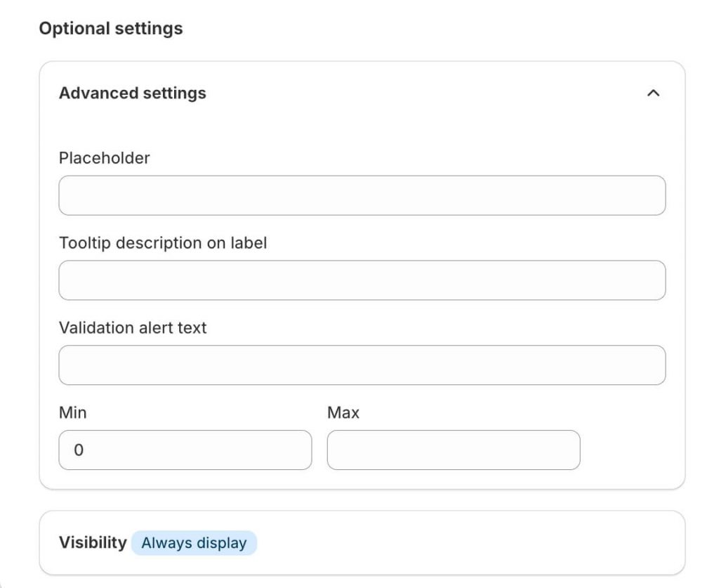Click the Tooltip description on label text
The height and width of the screenshot is (588, 719).
point(163,243)
